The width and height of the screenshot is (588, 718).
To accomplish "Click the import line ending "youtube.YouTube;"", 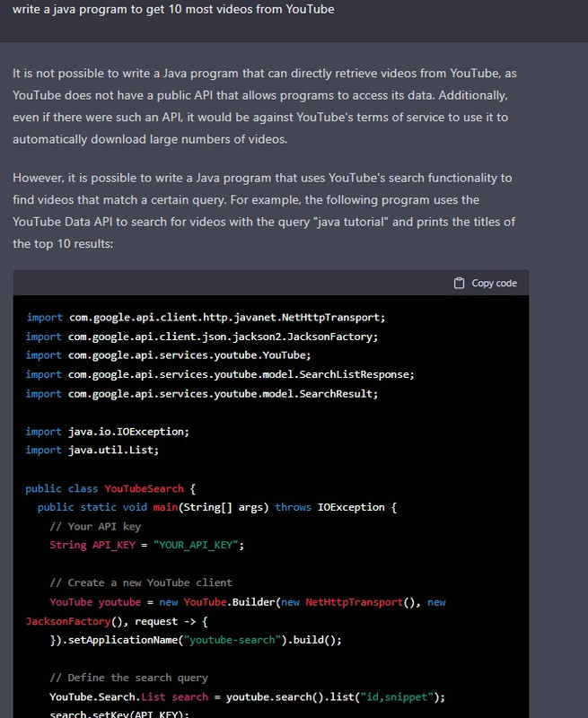I will [x=168, y=355].
